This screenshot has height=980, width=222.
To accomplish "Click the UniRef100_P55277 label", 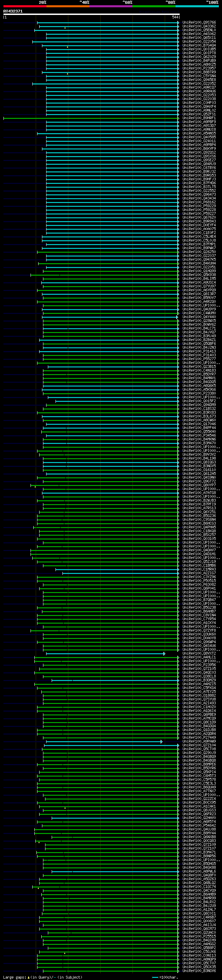I will (x=199, y=359).
